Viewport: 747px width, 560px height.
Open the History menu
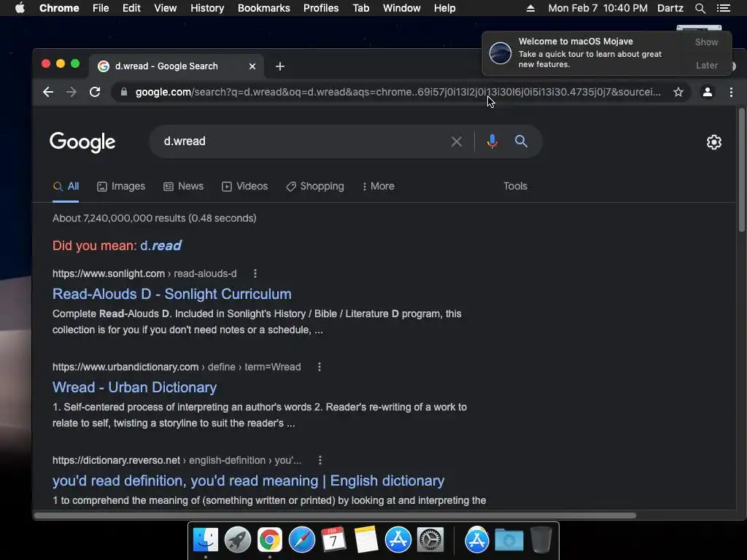[207, 8]
